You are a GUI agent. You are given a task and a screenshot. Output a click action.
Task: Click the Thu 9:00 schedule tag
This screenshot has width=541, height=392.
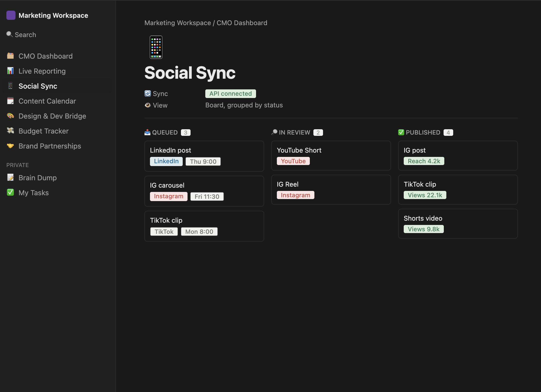pyautogui.click(x=203, y=161)
